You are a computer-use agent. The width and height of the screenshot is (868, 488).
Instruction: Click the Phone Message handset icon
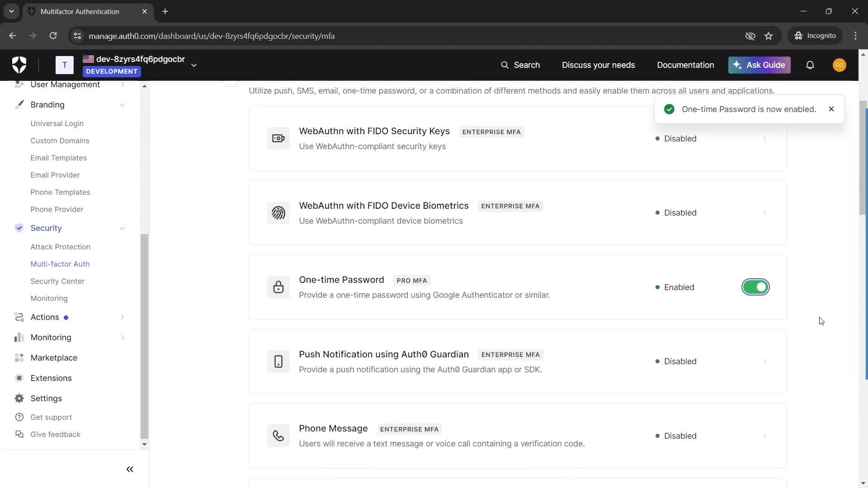278,436
